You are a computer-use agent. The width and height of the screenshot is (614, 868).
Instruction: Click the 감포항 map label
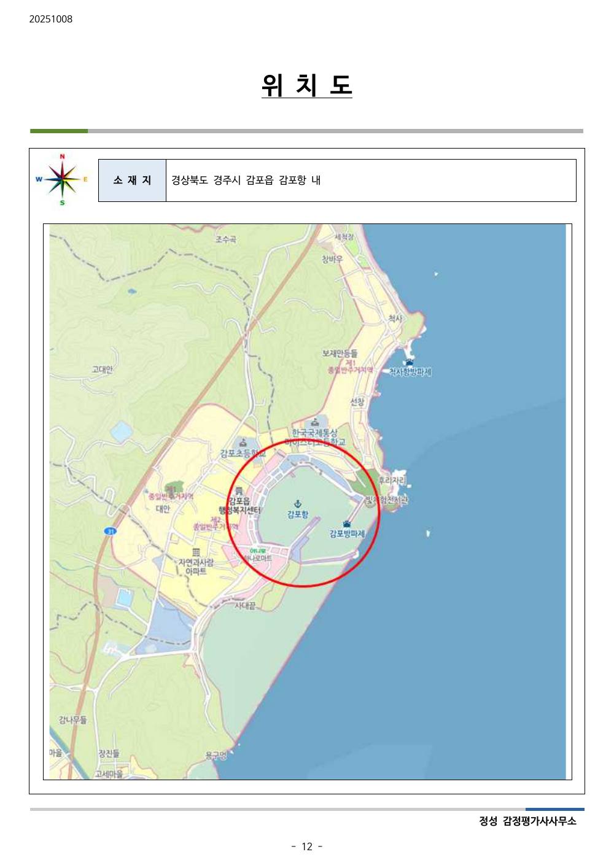click(x=298, y=514)
